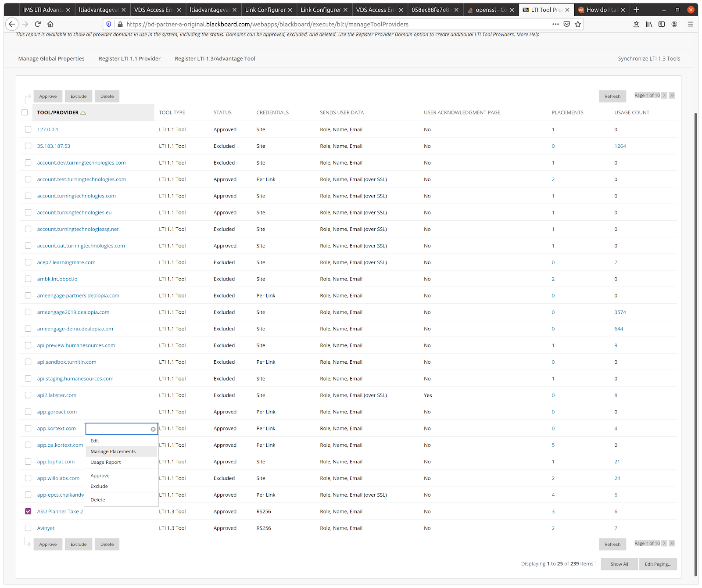Check the 127.0.0.1 row checkbox
This screenshot has height=588, width=702.
[x=28, y=129]
